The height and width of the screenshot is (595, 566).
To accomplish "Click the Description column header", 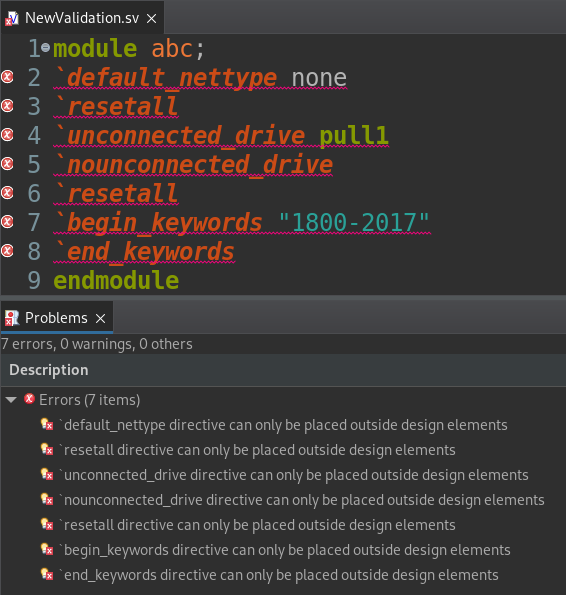I will click(x=49, y=370).
